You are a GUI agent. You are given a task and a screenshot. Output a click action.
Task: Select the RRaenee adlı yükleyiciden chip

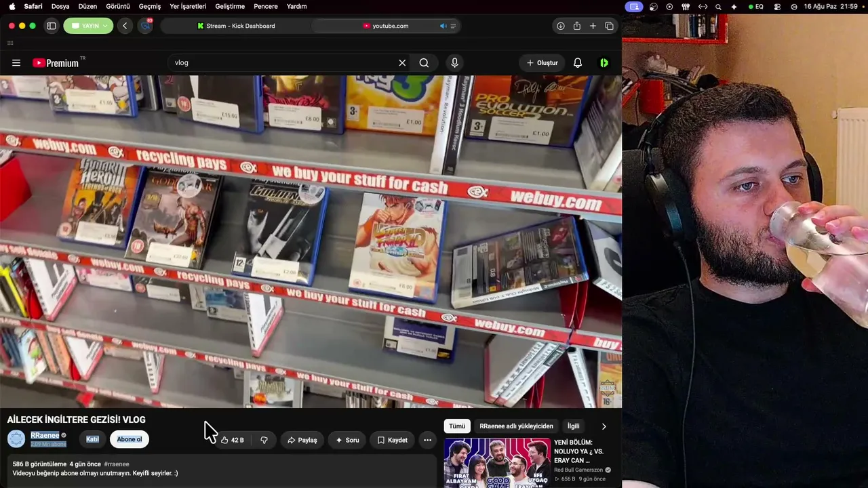click(517, 426)
